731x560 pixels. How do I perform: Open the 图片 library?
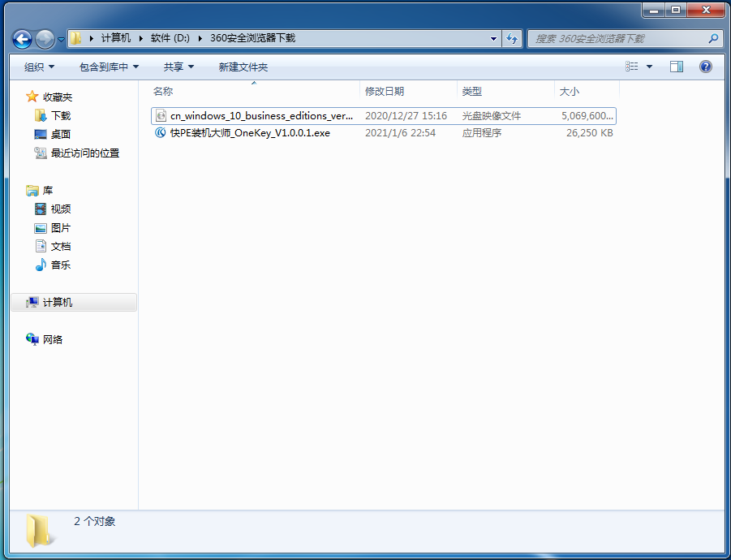[61, 227]
